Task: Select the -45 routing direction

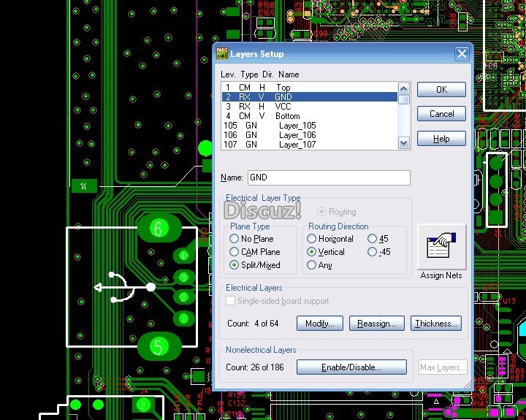Action: (372, 251)
